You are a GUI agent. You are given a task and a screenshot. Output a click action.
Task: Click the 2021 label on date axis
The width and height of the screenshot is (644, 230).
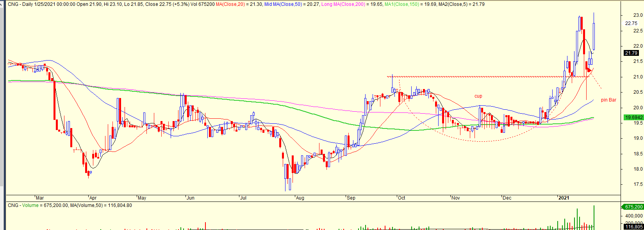click(x=564, y=198)
